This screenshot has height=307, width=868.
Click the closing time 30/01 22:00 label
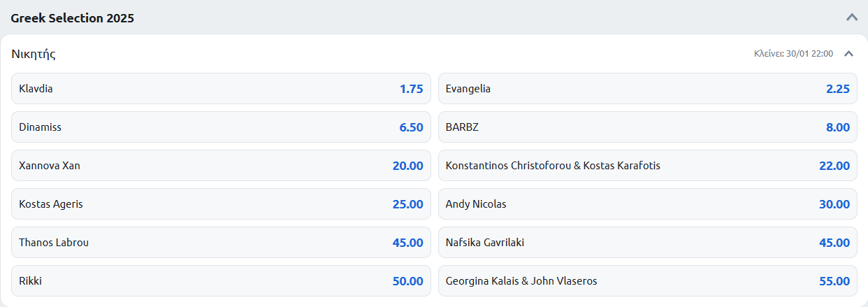pyautogui.click(x=793, y=54)
